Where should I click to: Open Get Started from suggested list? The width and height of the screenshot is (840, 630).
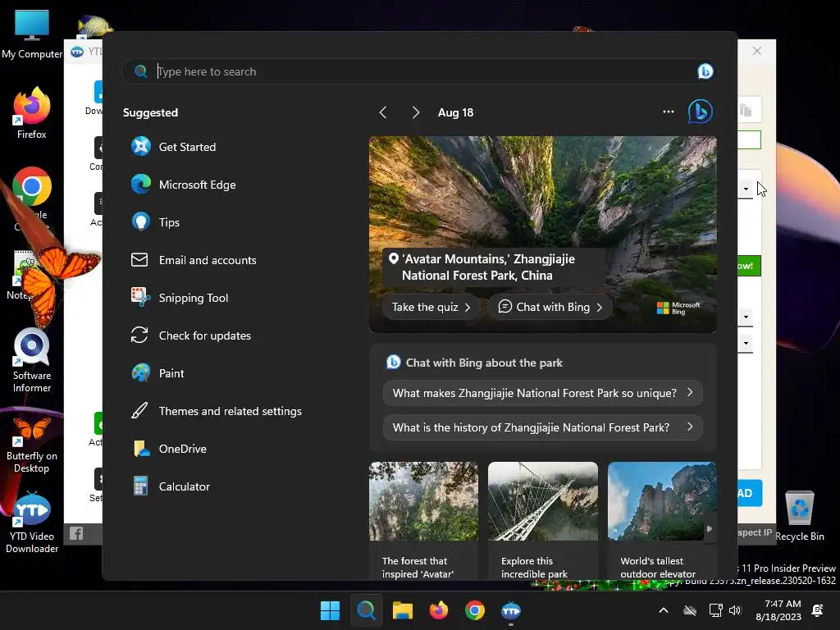(x=174, y=147)
